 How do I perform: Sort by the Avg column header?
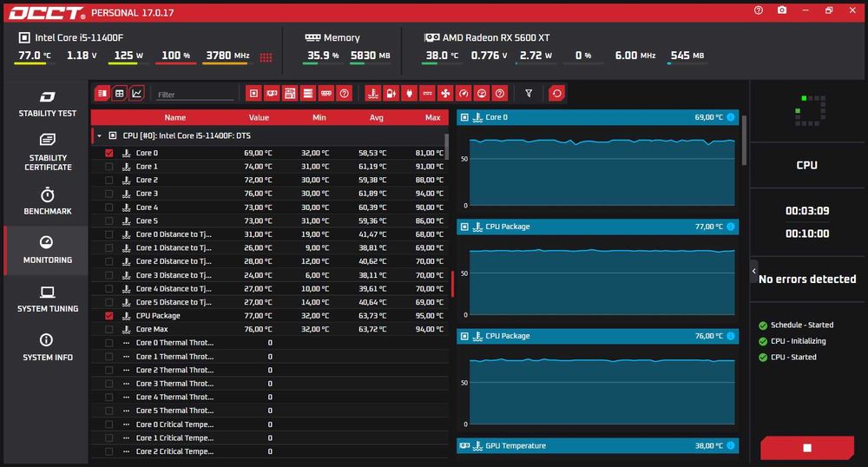tap(377, 117)
